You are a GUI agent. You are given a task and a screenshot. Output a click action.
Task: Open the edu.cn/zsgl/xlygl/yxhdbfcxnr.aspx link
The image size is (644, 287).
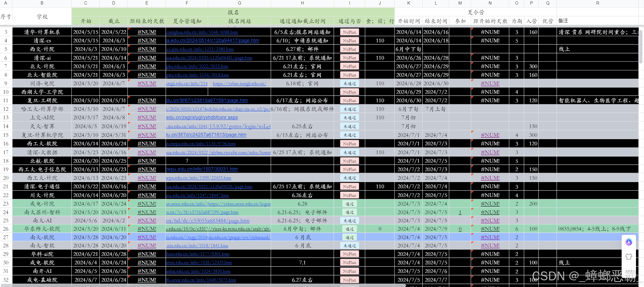coord(202,117)
